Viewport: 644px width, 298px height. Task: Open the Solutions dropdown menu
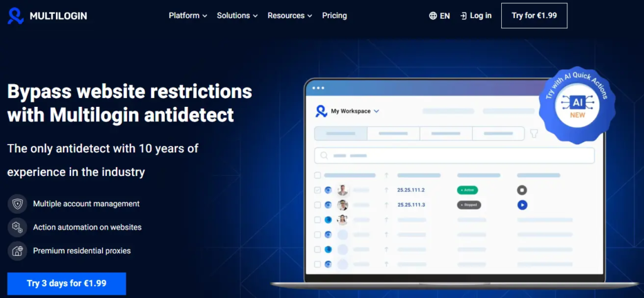(237, 16)
